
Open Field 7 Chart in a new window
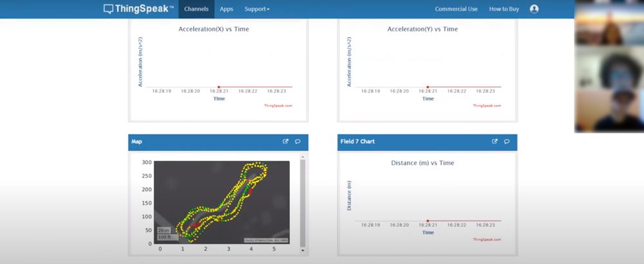tap(495, 142)
